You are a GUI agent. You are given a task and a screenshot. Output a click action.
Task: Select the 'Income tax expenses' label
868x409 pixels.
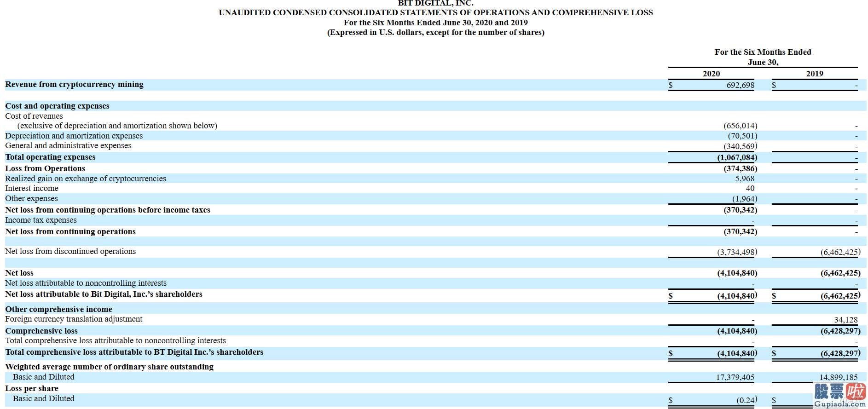coord(41,220)
